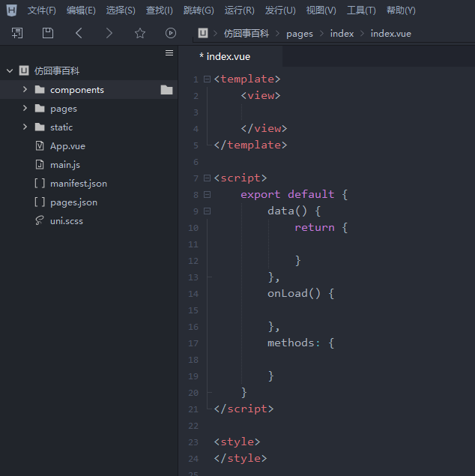
Task: Go forward with the right arrow icon
Action: click(109, 33)
